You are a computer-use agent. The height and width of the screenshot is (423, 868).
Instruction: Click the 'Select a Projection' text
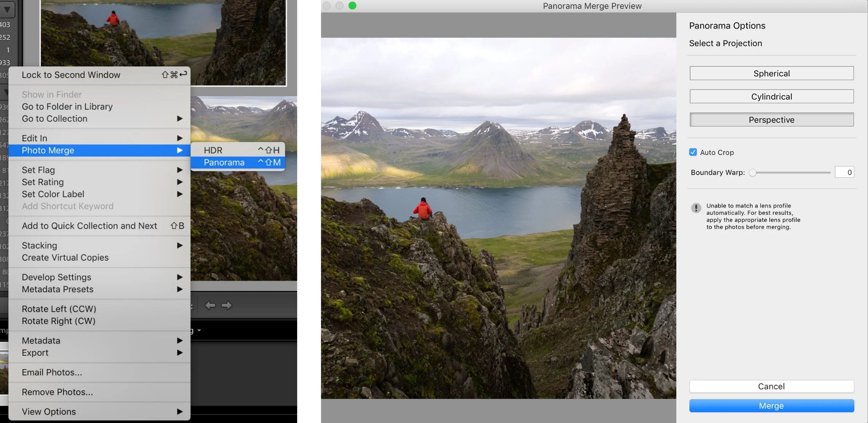pos(725,43)
